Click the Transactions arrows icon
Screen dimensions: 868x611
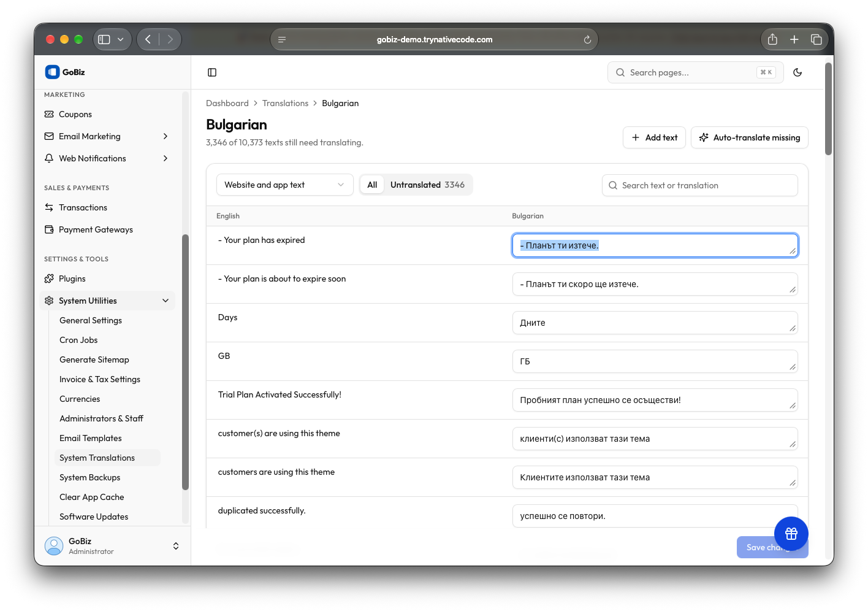[49, 207]
